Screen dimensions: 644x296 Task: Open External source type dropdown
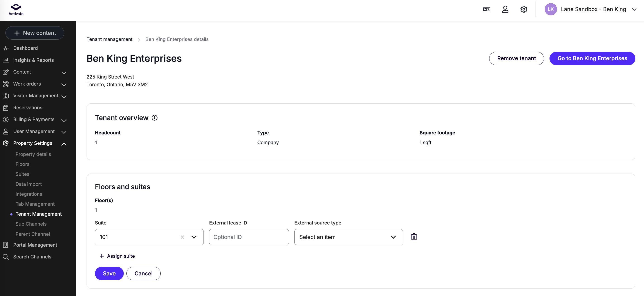(349, 237)
